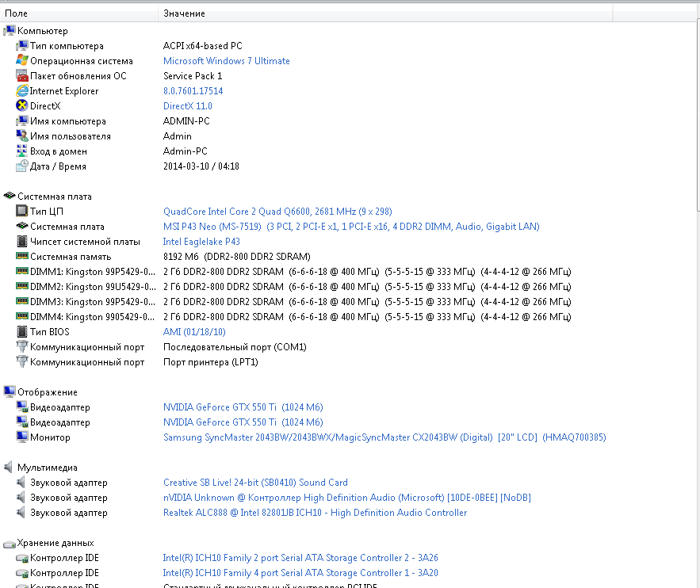Select the DIMM2 memory module icon
Screen dimensions: 700x588
tap(22, 286)
